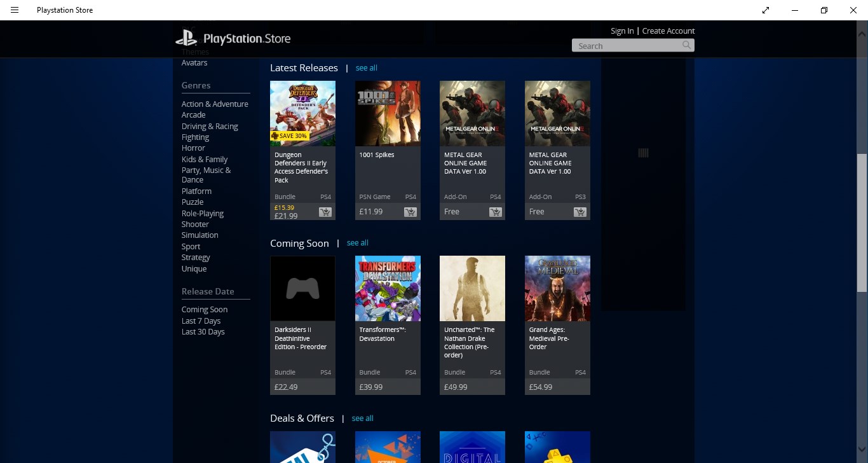The image size is (868, 463).
Task: Click the PlayStation Store logo
Action: pyautogui.click(x=233, y=39)
